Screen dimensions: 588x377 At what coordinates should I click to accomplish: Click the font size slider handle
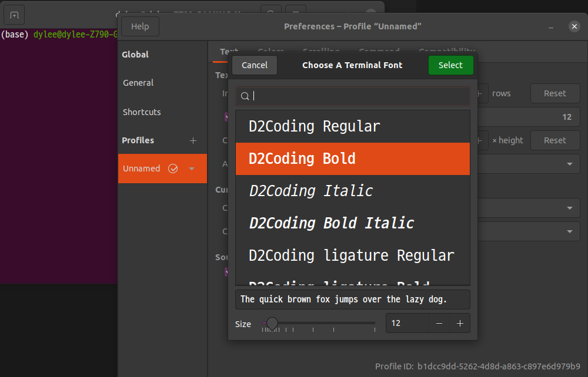[x=272, y=323]
